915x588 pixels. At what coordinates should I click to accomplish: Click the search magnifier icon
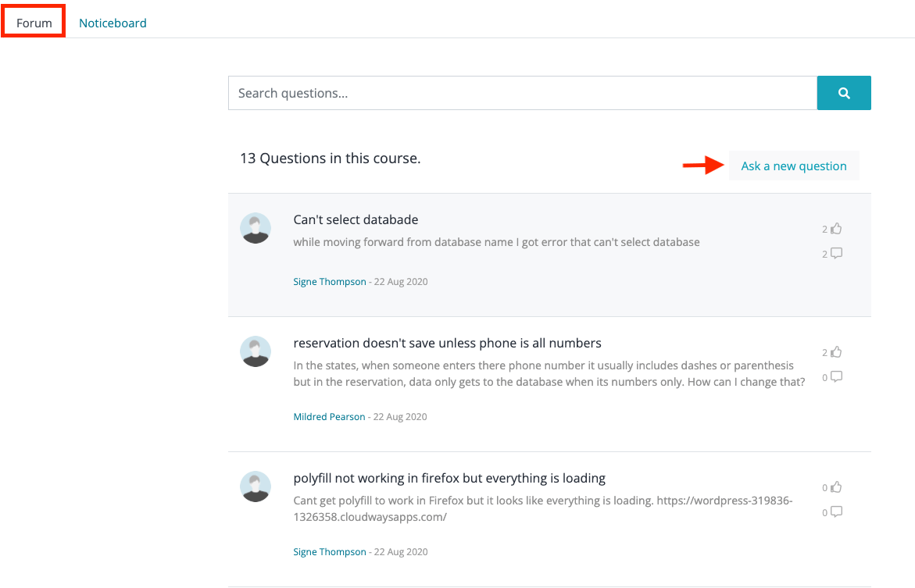[x=844, y=92]
